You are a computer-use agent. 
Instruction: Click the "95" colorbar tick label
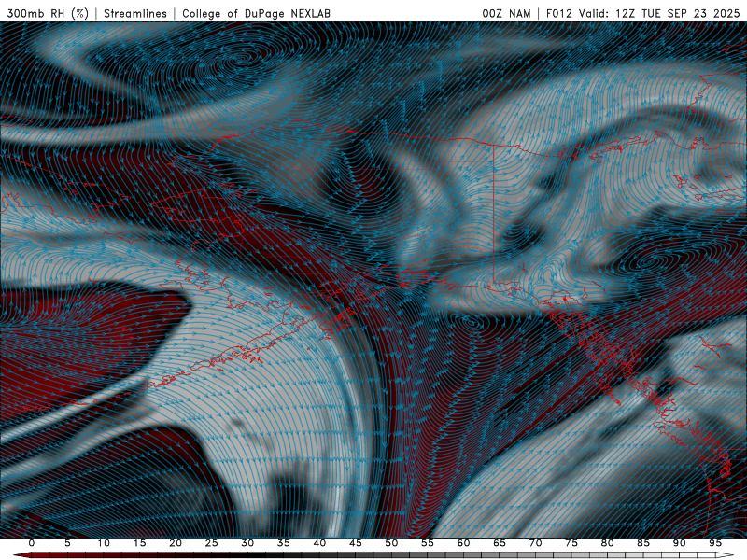[x=715, y=543]
